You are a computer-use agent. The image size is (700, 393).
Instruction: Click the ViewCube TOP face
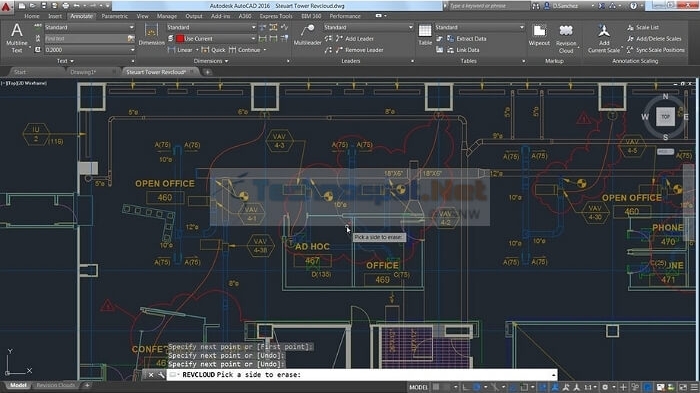click(x=665, y=117)
